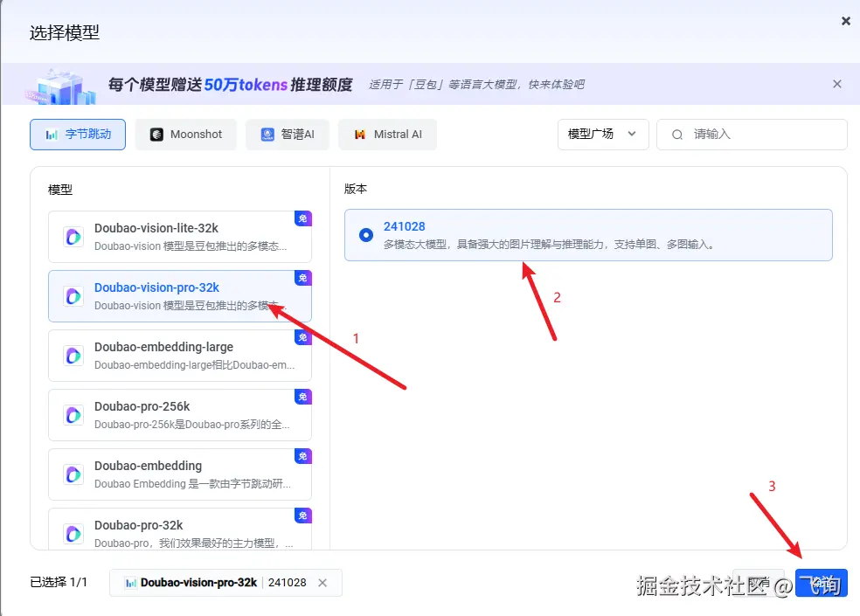860x616 pixels.
Task: Click the 免 badge on Doubao-embedding
Action: pyautogui.click(x=302, y=456)
